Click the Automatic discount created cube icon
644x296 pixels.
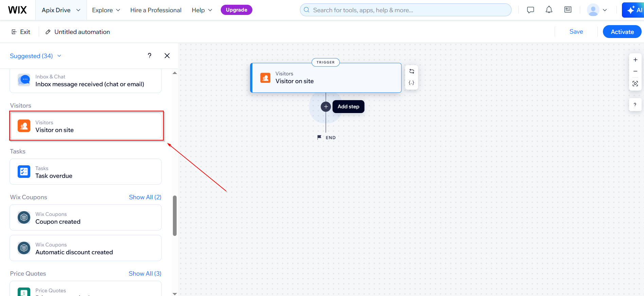24,248
